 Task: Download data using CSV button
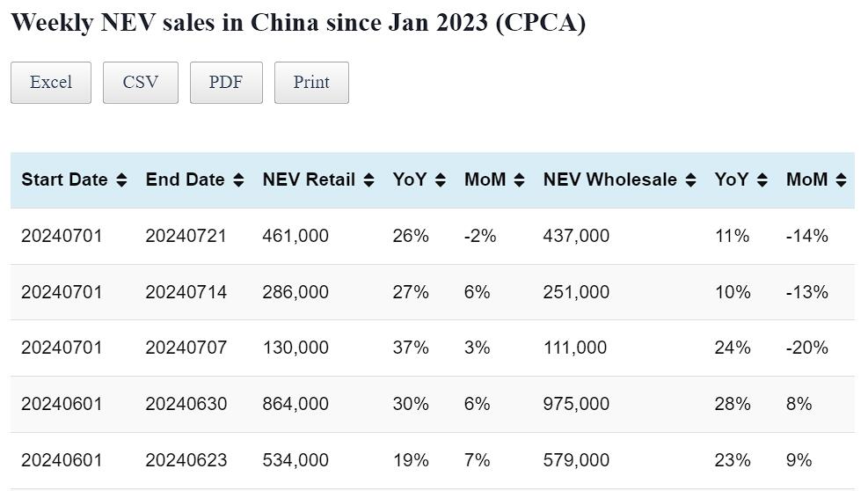(141, 83)
